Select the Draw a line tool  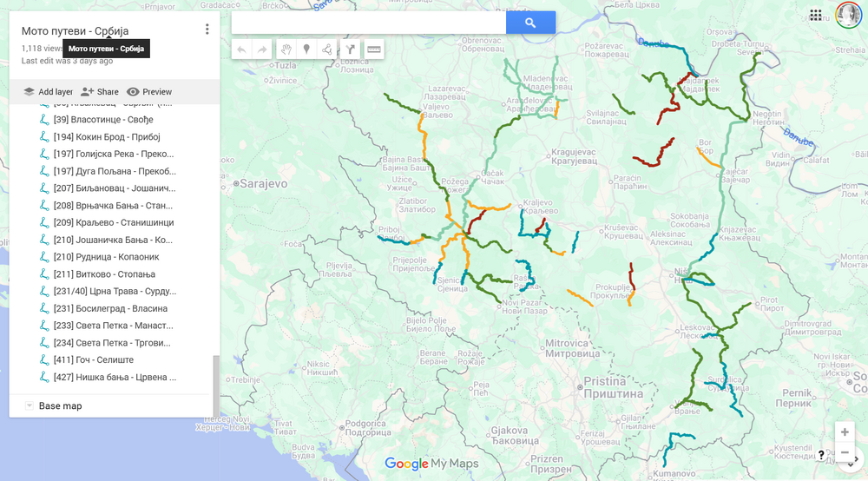click(x=327, y=49)
